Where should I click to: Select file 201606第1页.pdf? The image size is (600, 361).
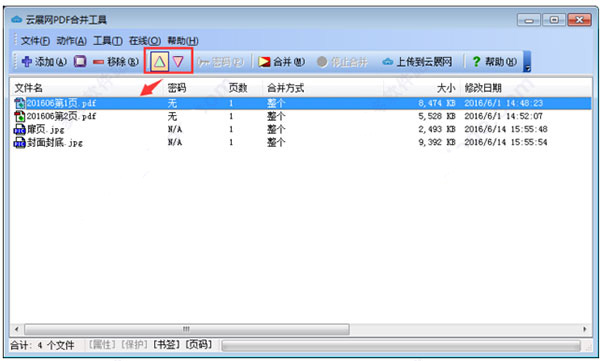click(x=61, y=103)
